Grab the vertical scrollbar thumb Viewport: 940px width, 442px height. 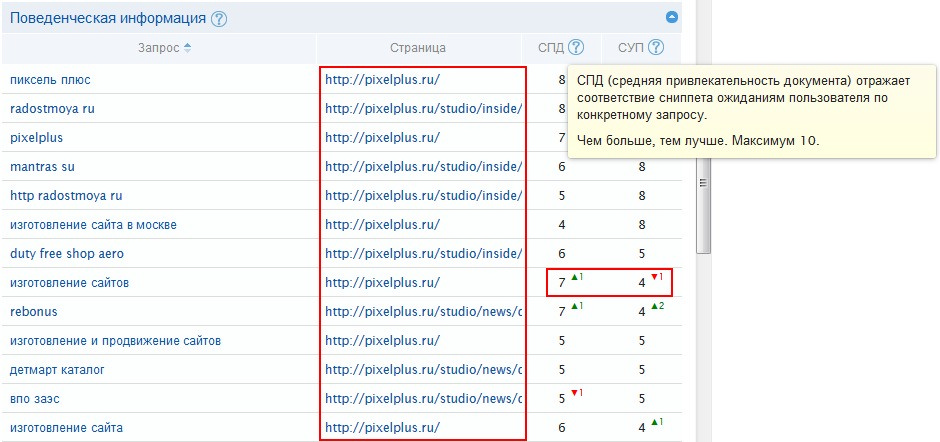(702, 180)
